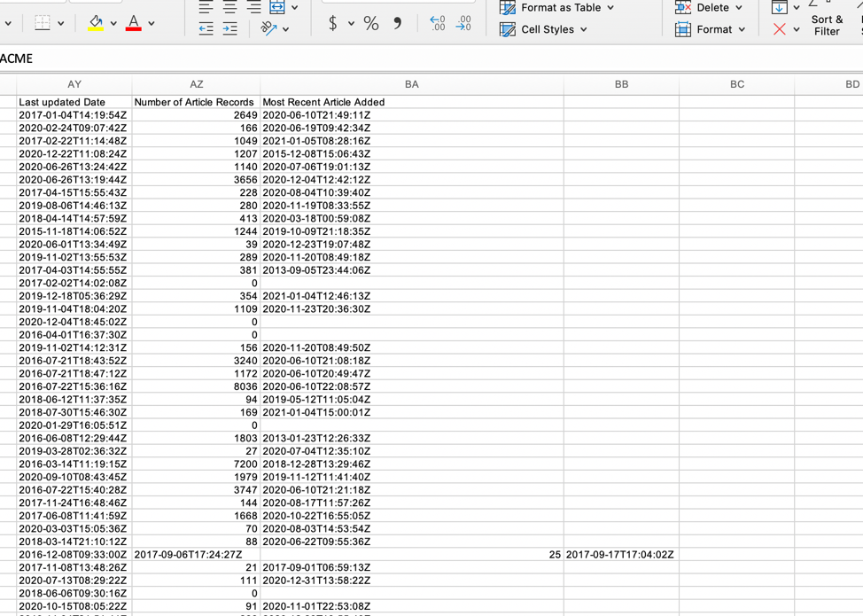Select the Number of Article Records header cell
This screenshot has height=616, width=863.
click(x=195, y=102)
